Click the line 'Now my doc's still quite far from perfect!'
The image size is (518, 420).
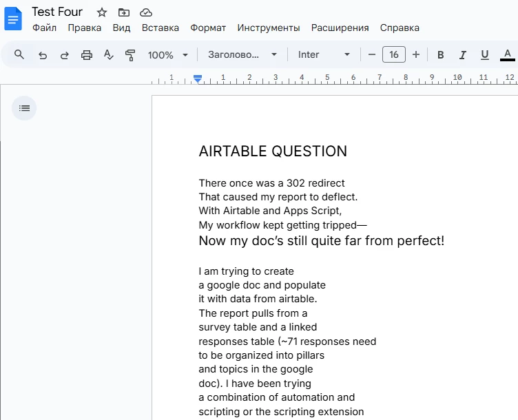point(322,241)
